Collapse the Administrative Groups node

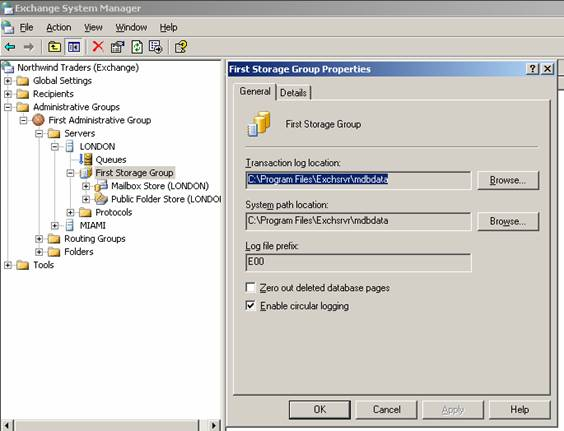[8, 107]
